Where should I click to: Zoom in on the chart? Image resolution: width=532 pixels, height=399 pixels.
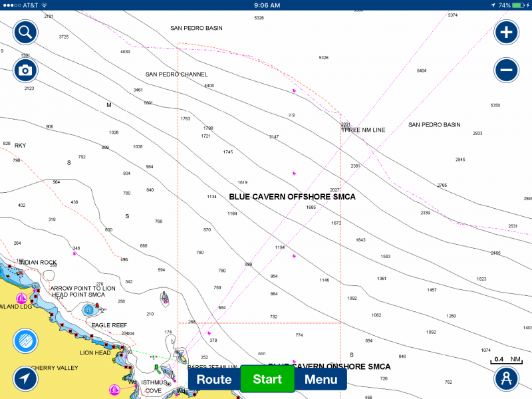click(x=505, y=31)
